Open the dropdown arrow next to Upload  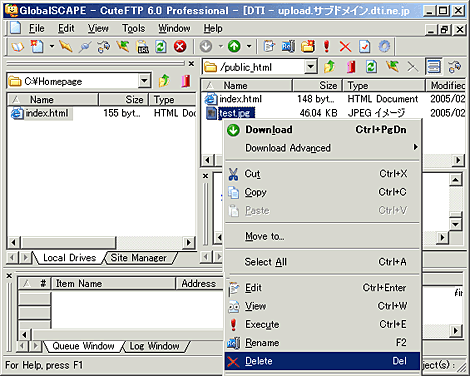coord(249,46)
